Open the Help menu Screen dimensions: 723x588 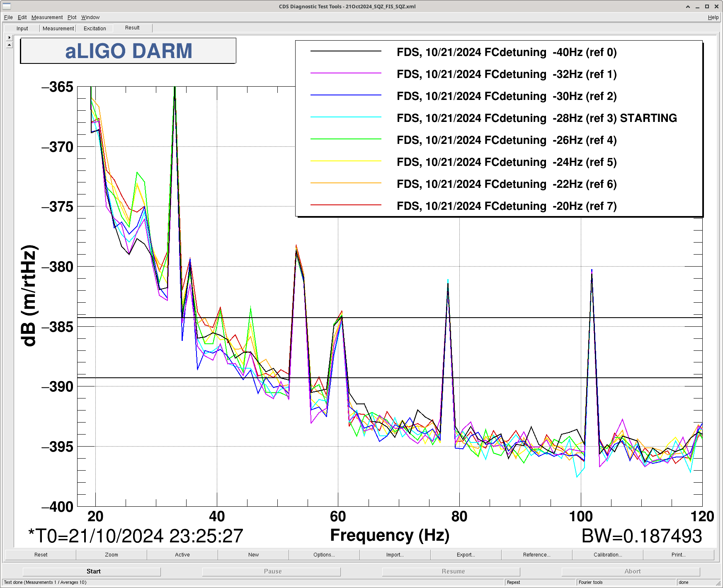click(x=713, y=17)
